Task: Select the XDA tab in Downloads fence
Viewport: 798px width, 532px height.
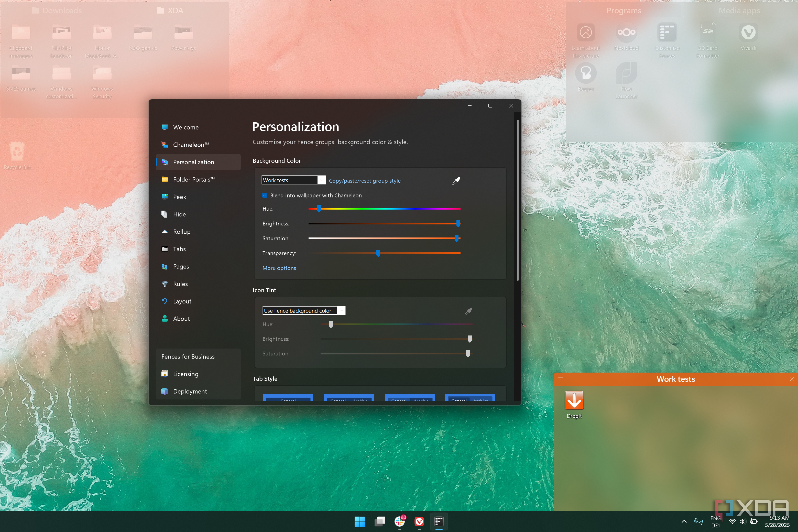Action: point(170,10)
